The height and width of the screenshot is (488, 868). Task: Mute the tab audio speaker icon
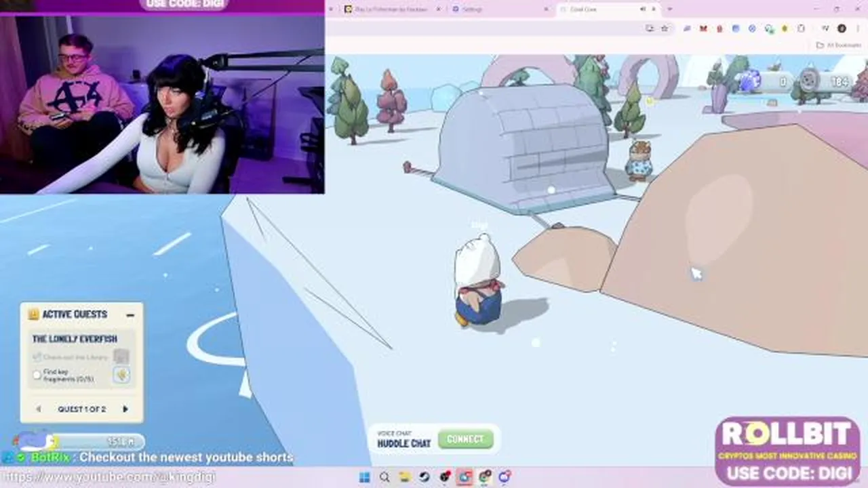coord(643,9)
